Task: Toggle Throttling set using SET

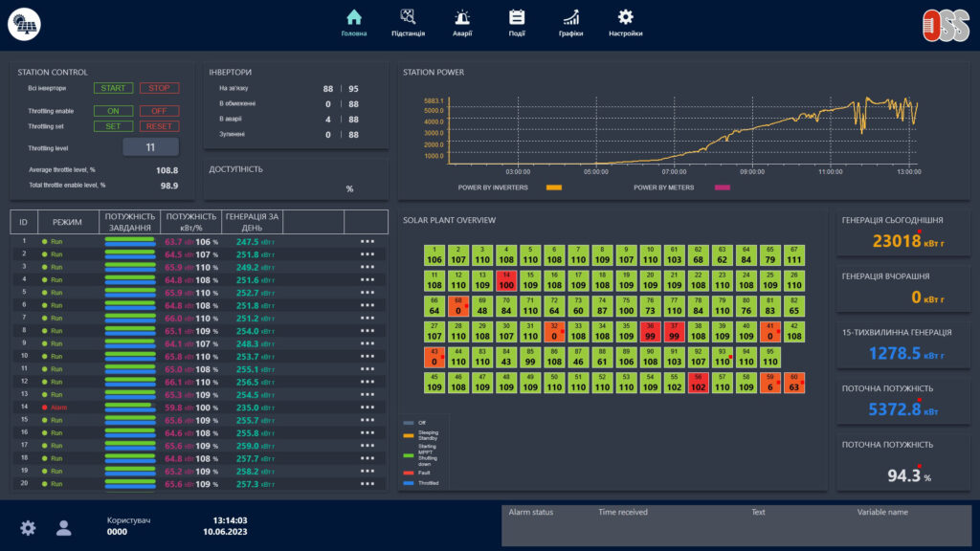Action: click(x=113, y=124)
